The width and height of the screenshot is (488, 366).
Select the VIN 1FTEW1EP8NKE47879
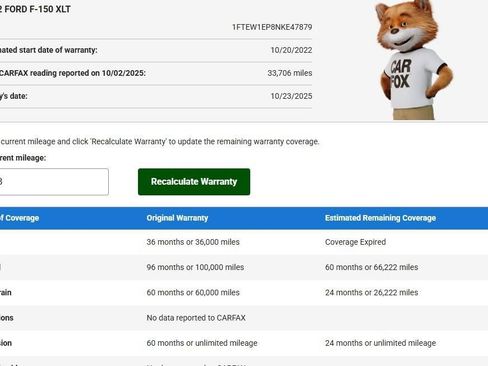tap(272, 27)
